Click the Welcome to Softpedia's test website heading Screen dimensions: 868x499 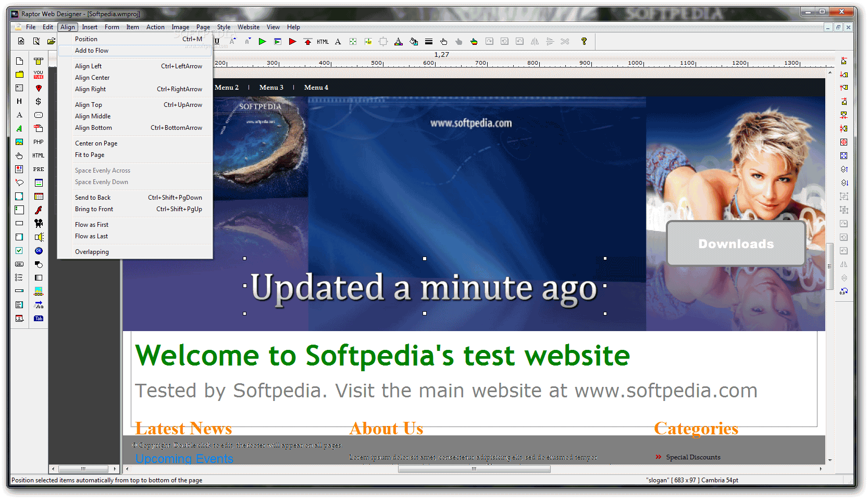382,356
